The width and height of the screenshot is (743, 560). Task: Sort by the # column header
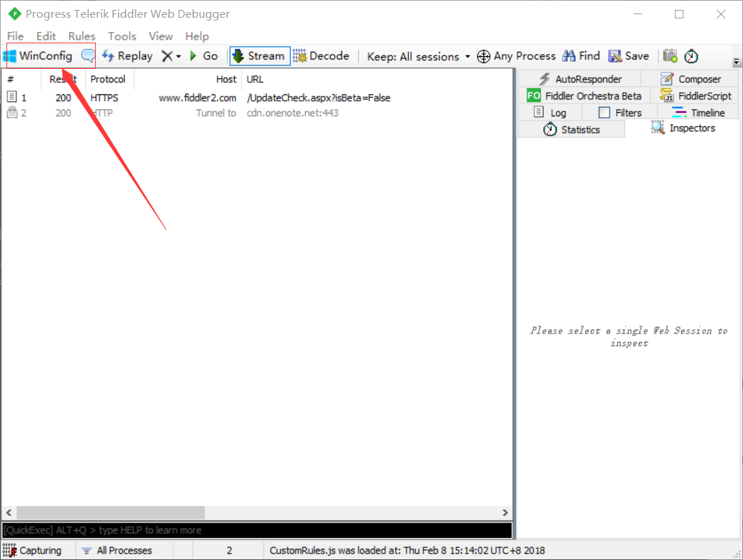[x=21, y=79]
